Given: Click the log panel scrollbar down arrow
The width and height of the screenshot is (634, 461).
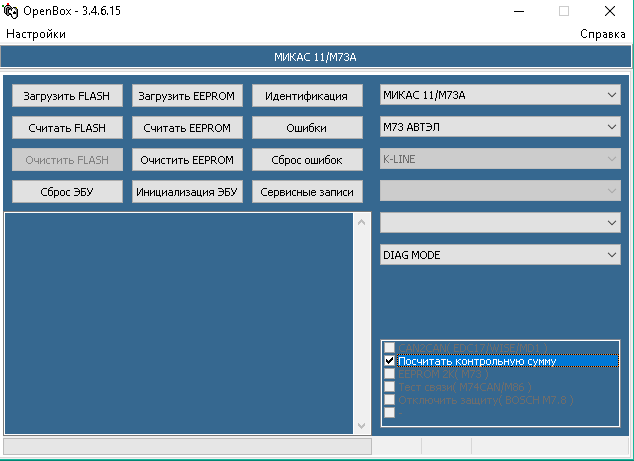Looking at the screenshot, I should (362, 427).
